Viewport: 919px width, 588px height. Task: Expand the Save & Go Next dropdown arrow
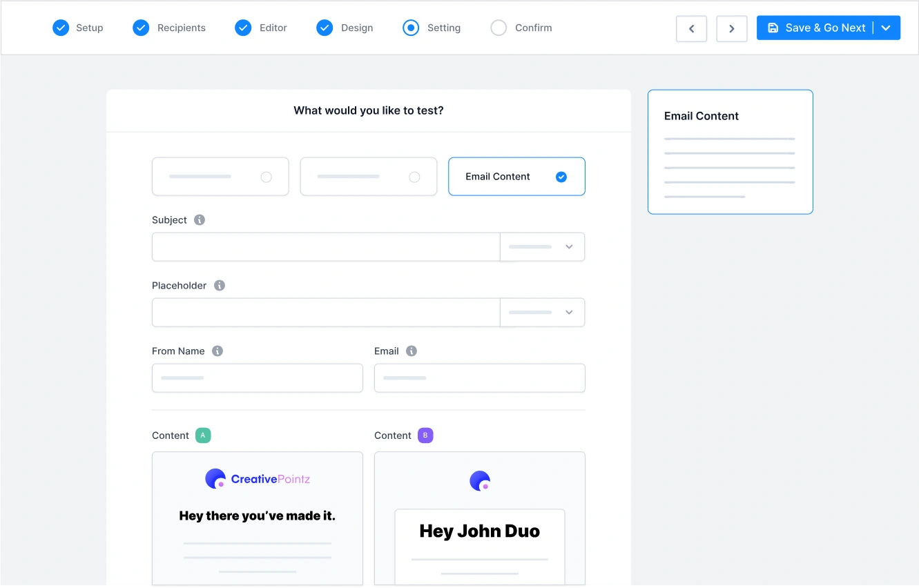pos(887,28)
